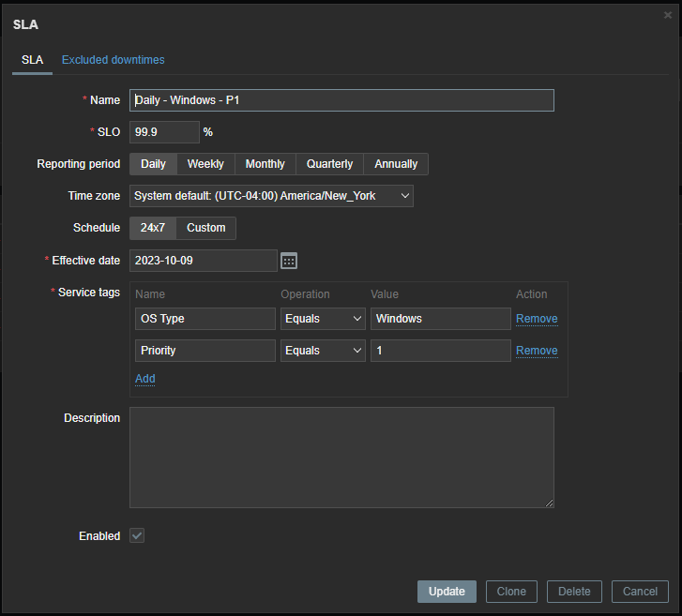Focus the Description text area
Viewport: 682px width, 616px height.
click(x=341, y=458)
